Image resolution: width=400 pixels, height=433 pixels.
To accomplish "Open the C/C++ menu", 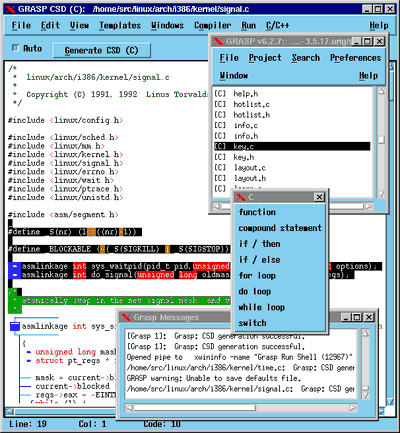I will pyautogui.click(x=277, y=25).
